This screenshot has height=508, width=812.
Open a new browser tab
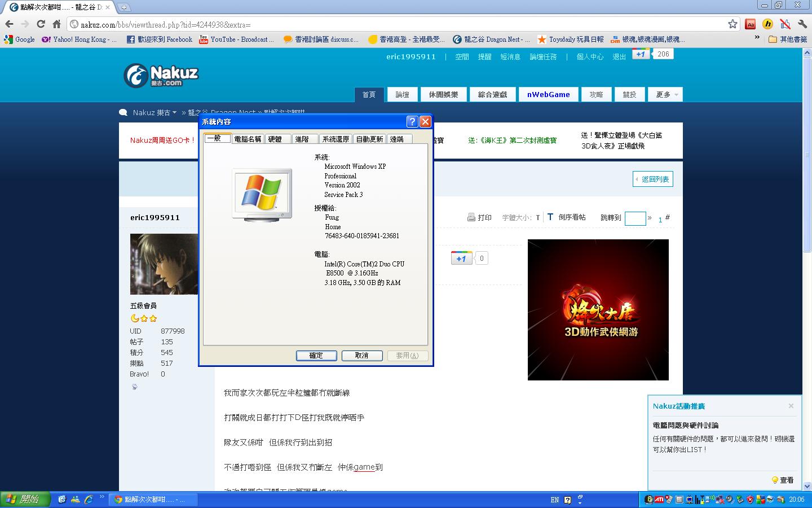point(124,7)
